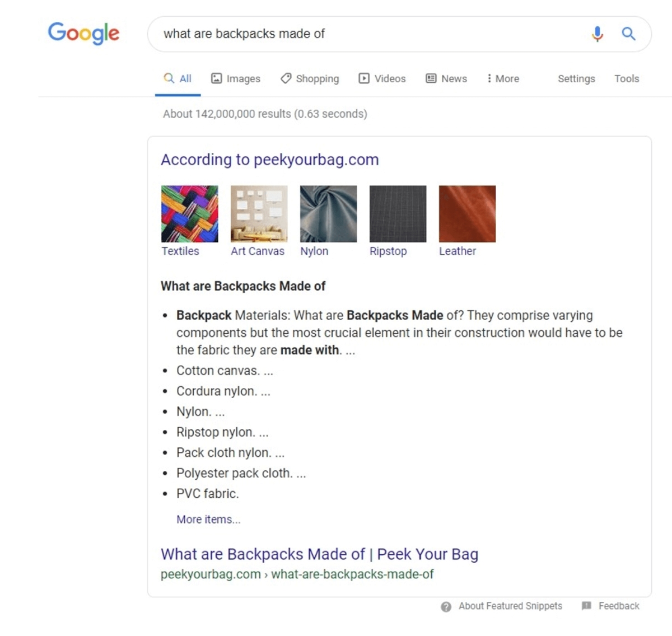The image size is (672, 636).
Task: Click the question mark icon beside About Featured Snippets
Action: point(446,606)
